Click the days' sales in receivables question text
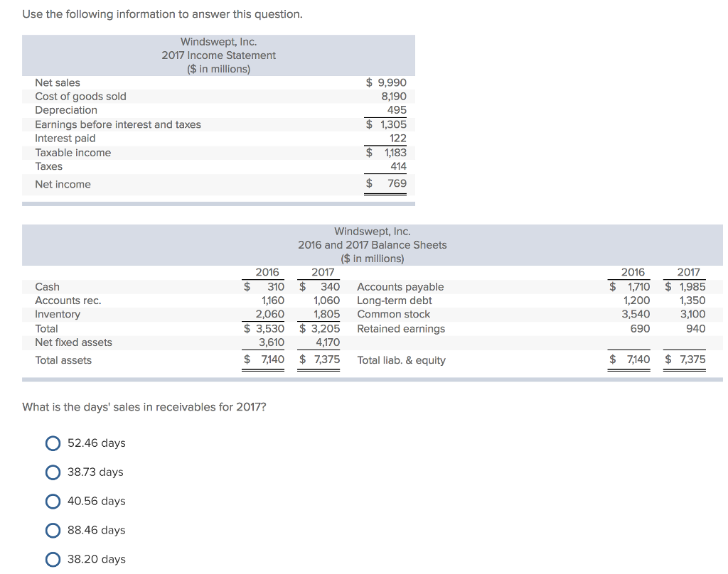Viewport: 728px width, 574px height. click(x=144, y=407)
